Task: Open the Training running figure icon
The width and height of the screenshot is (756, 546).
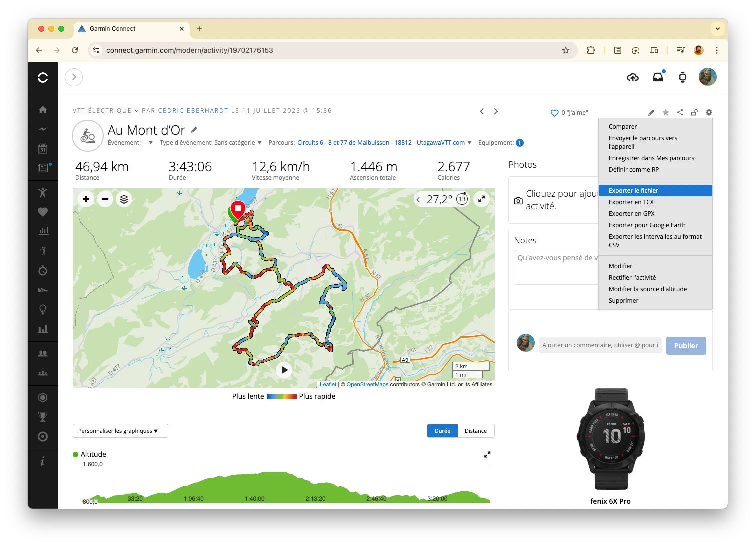Action: (x=43, y=251)
